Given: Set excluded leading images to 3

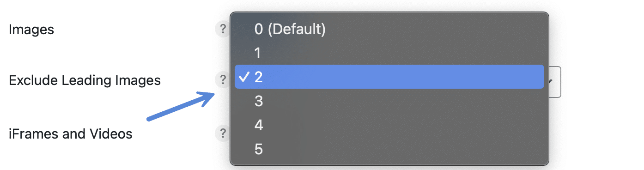Looking at the screenshot, I should point(389,101).
